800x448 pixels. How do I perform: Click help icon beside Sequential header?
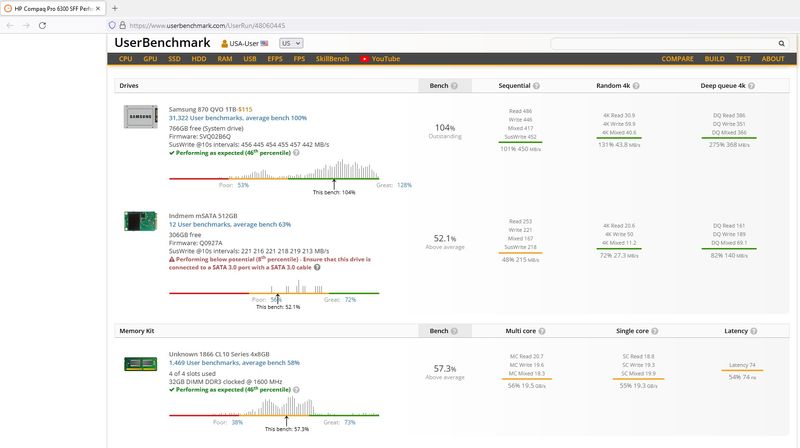click(536, 86)
